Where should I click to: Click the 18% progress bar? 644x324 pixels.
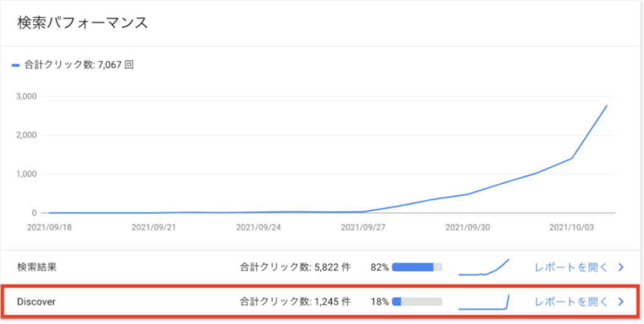pyautogui.click(x=416, y=301)
